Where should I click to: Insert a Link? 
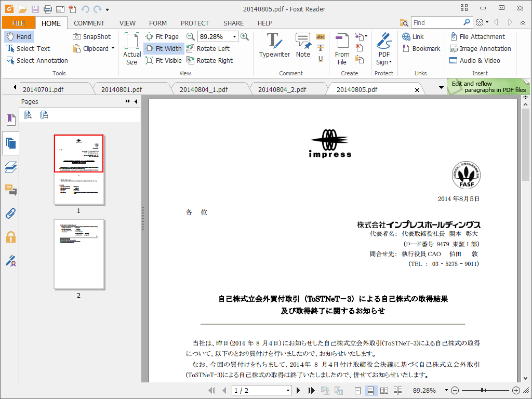pyautogui.click(x=413, y=37)
